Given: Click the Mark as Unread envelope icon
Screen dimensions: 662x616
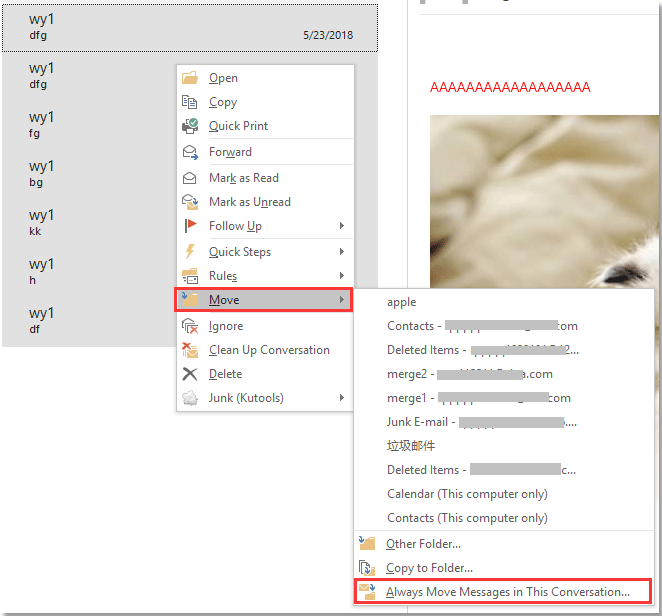Looking at the screenshot, I should click(190, 202).
